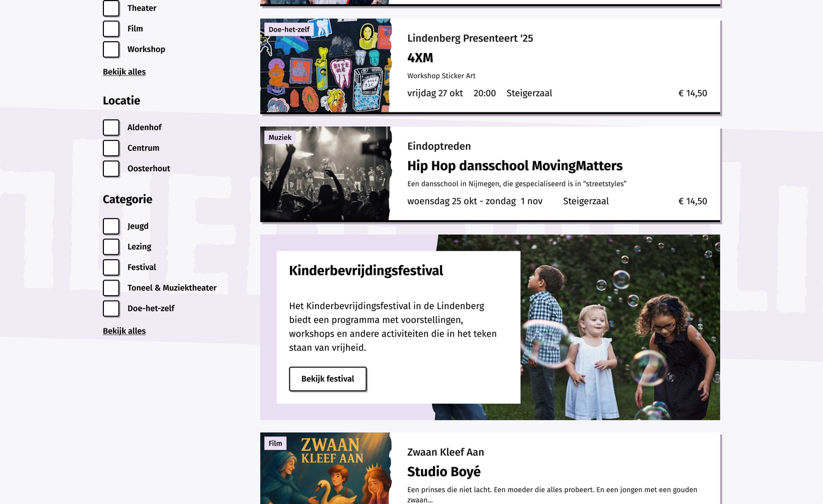Check the Festival category checkbox
The image size is (823, 504).
coord(111,267)
